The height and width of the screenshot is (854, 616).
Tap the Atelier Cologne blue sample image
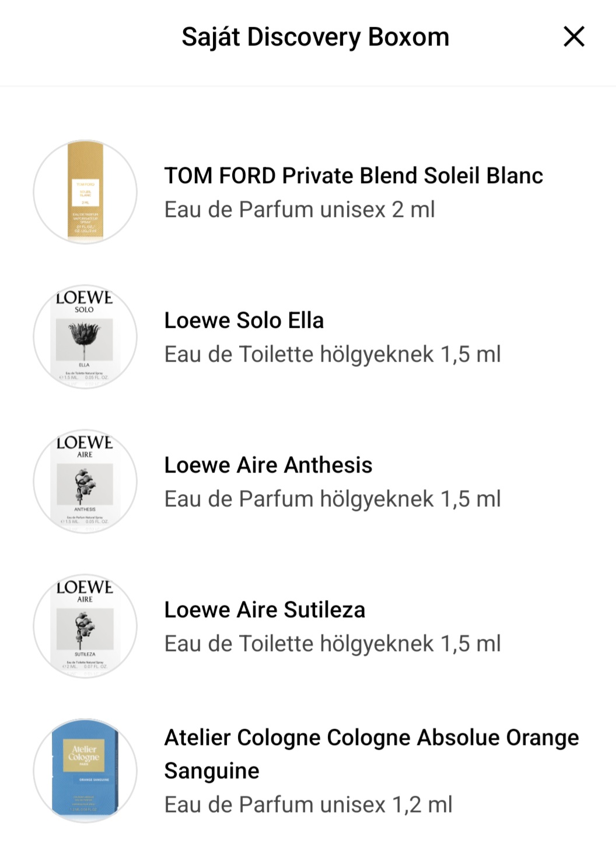[x=85, y=771]
